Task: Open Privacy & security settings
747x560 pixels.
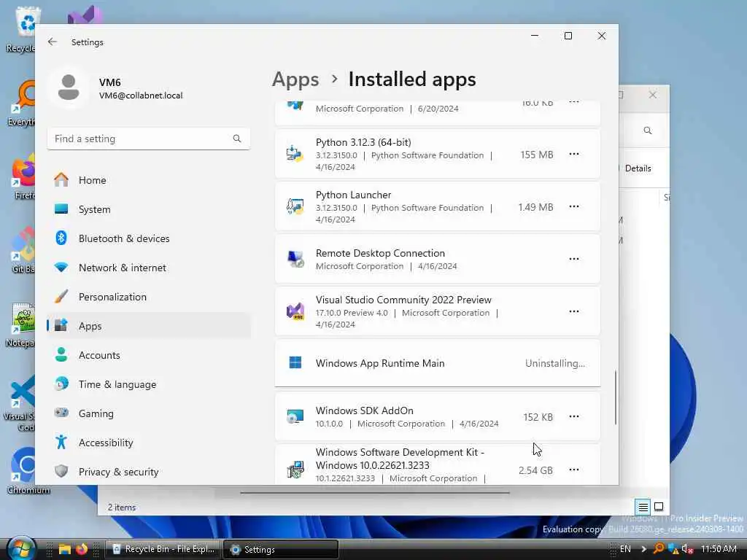Action: pos(149,472)
